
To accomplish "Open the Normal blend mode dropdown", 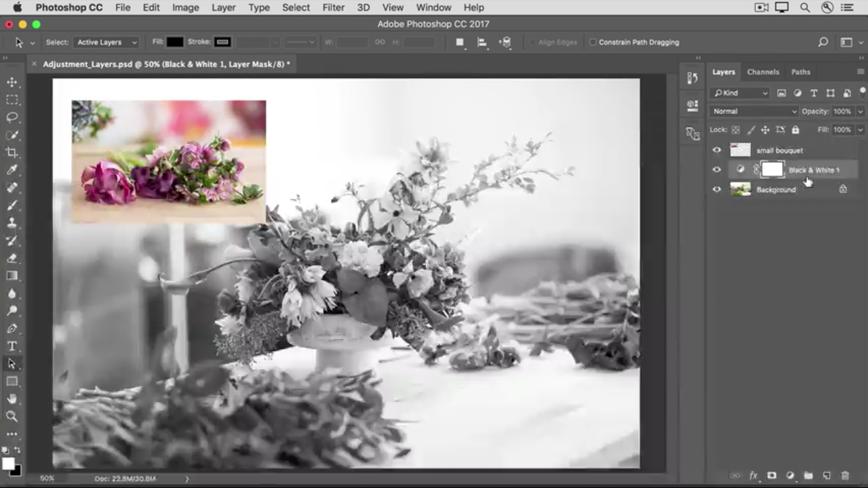I will (x=754, y=111).
